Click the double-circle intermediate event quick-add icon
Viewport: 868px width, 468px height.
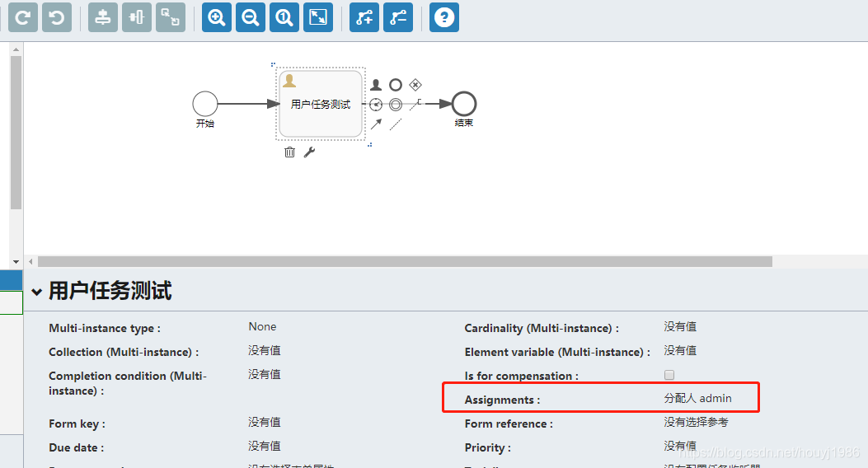point(395,105)
